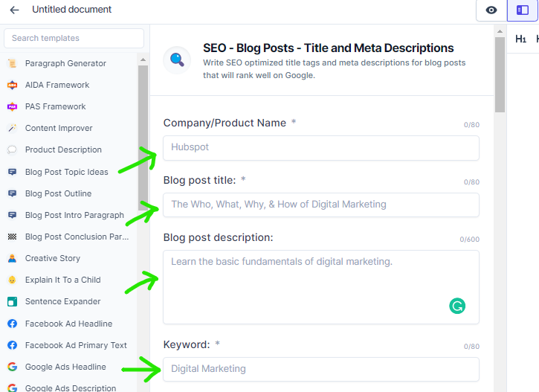Click the template list scrollbar thumb

click(x=143, y=138)
